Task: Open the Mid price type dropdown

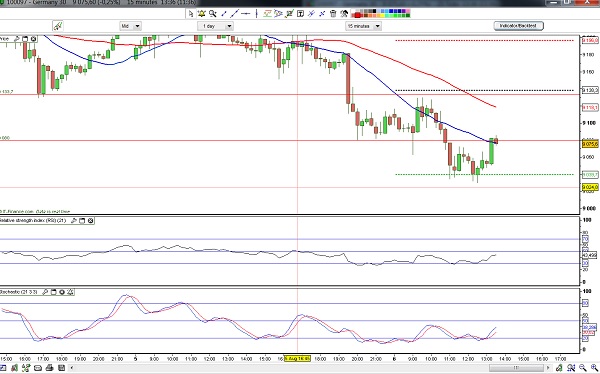Action: click(x=130, y=26)
